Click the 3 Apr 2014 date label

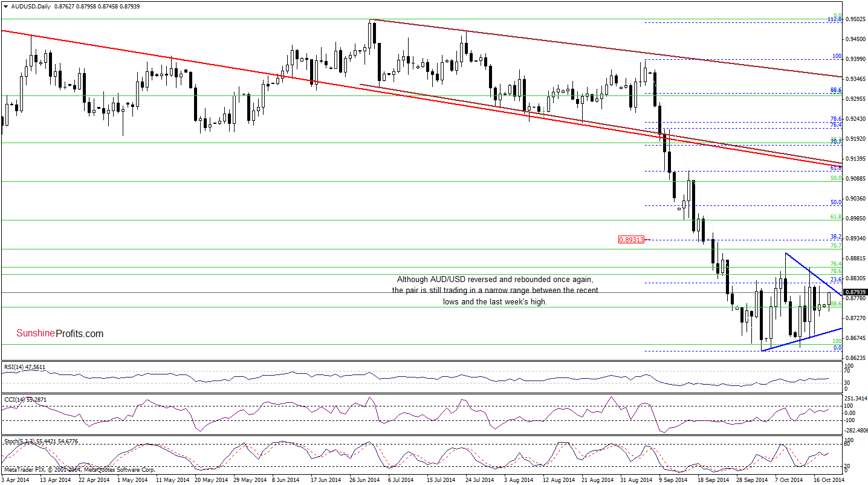[x=15, y=480]
